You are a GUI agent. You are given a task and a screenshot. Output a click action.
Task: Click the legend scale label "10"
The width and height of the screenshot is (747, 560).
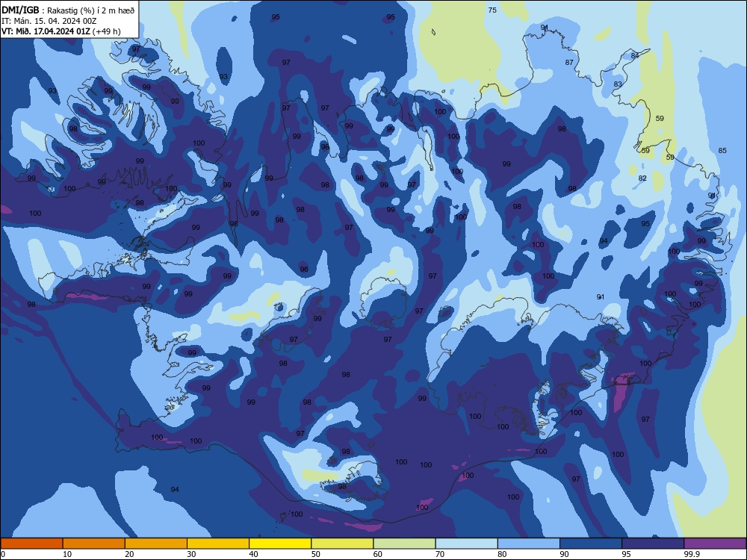(67, 554)
